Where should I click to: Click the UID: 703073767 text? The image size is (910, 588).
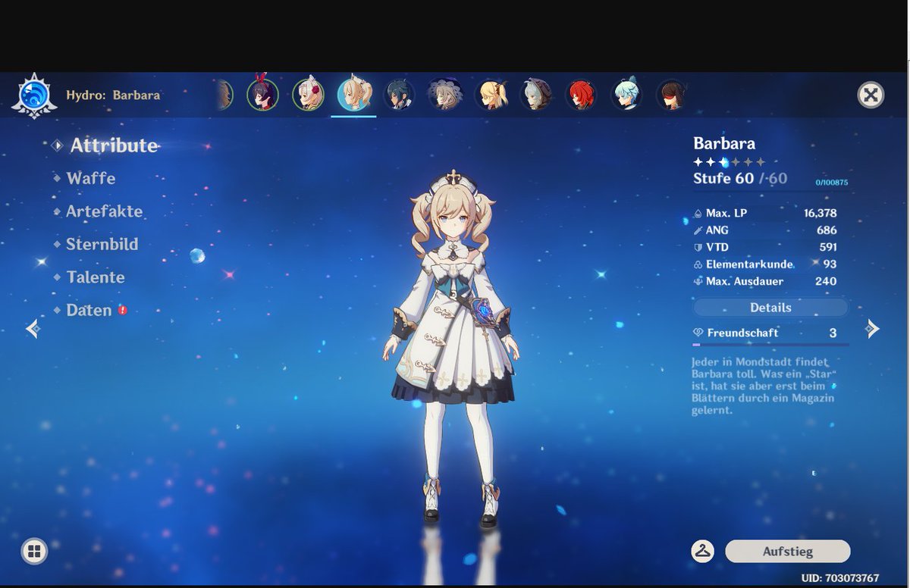pos(839,578)
